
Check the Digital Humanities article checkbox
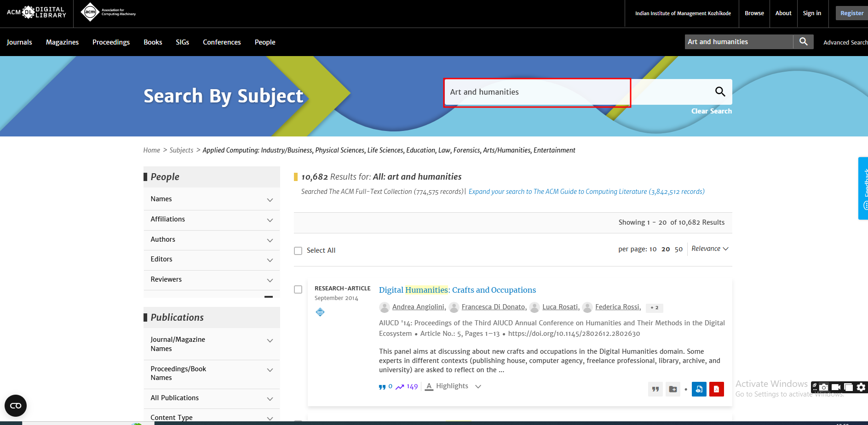click(298, 289)
